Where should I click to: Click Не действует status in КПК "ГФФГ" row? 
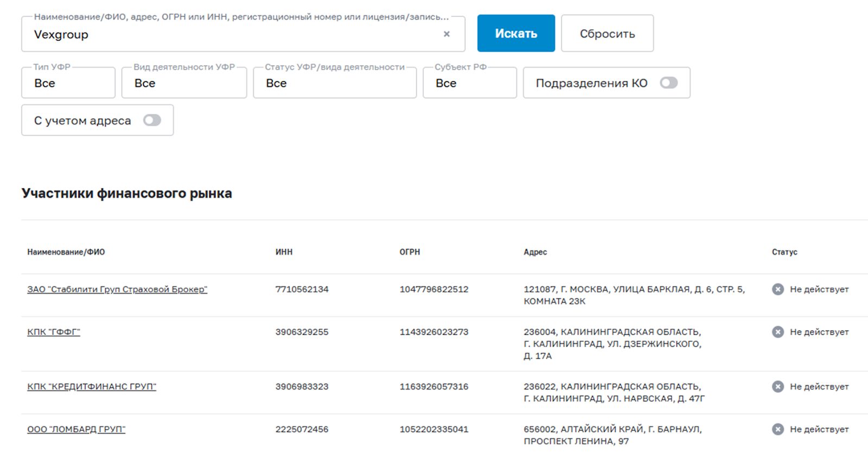tap(819, 331)
